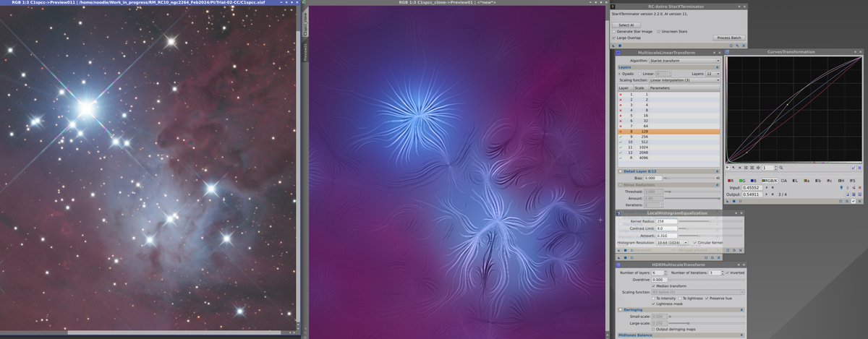Viewport: 868px width, 339px height.
Task: Select the select point mode arrow icon
Action: (733, 168)
